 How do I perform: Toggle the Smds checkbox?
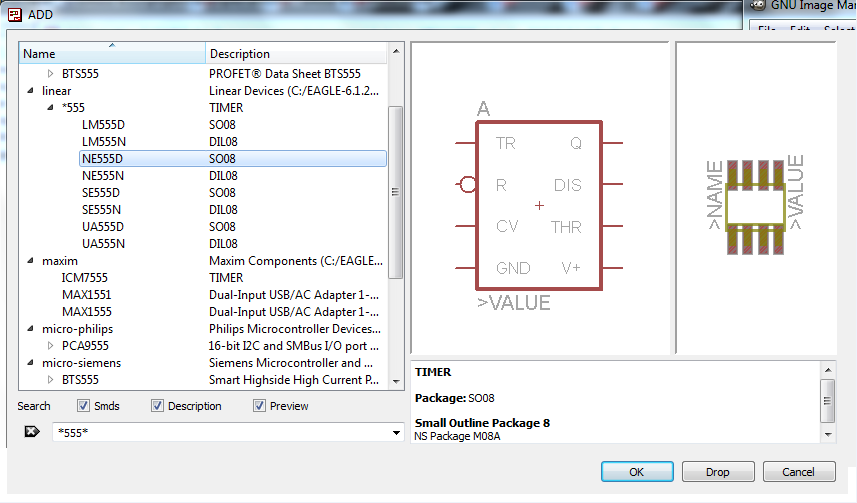[x=84, y=406]
